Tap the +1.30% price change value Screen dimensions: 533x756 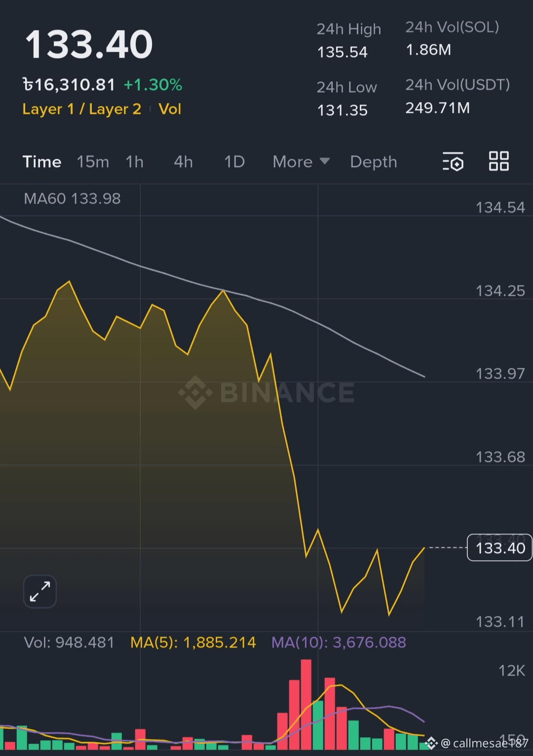point(152,85)
